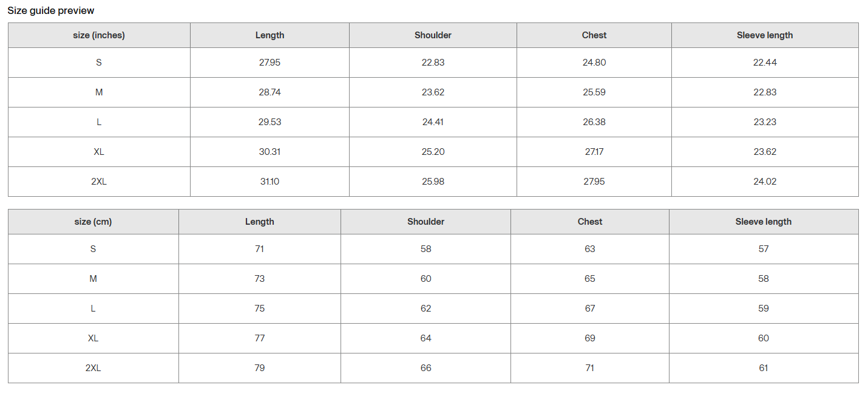Select the Length header in inches table

[x=270, y=35]
